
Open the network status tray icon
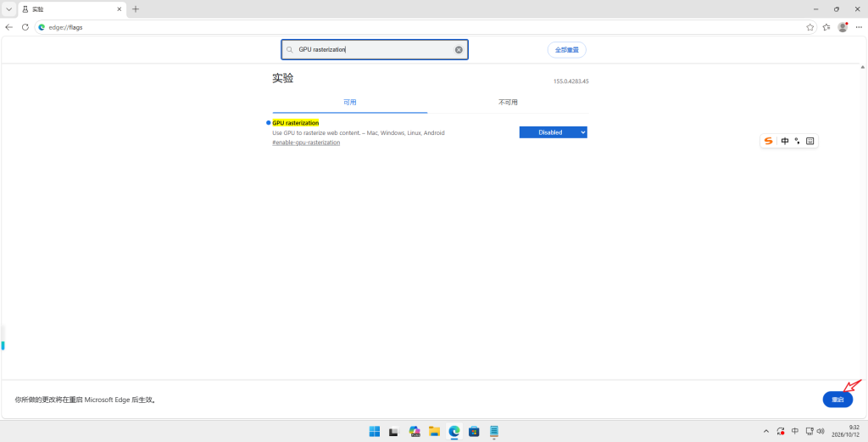810,431
